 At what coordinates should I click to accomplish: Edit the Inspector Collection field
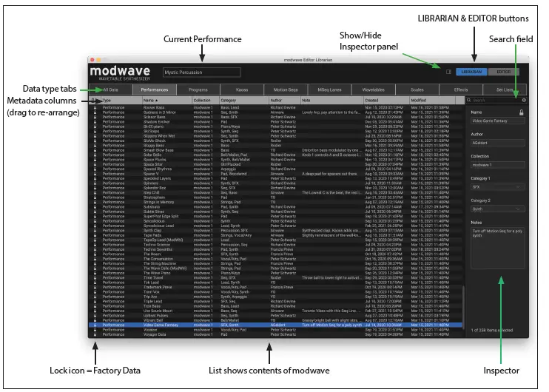[497, 165]
